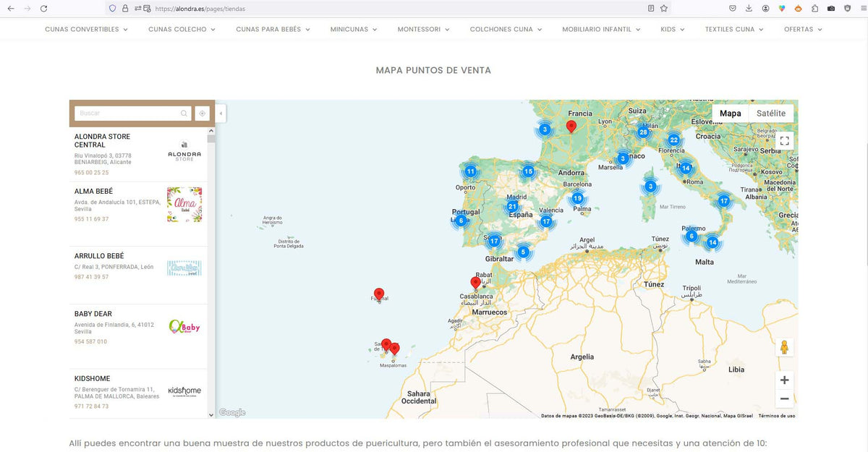Image resolution: width=868 pixels, height=452 pixels.
Task: Click fullscreen map icon
Action: [x=784, y=140]
